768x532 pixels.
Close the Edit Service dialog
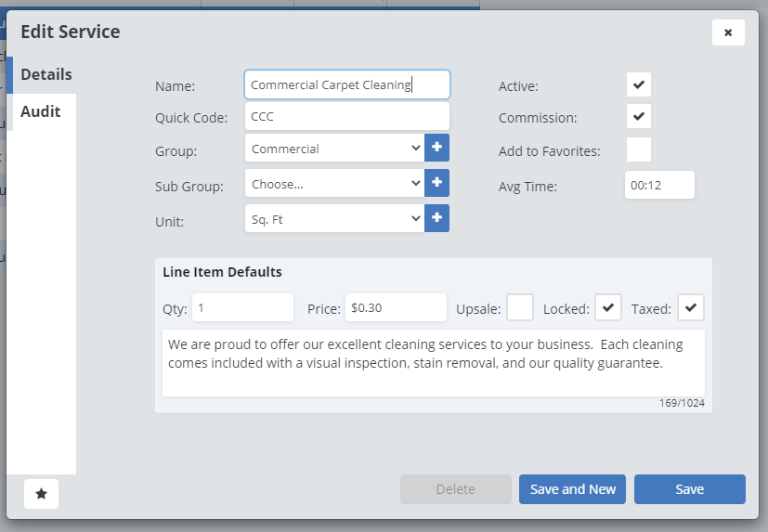pyautogui.click(x=728, y=32)
